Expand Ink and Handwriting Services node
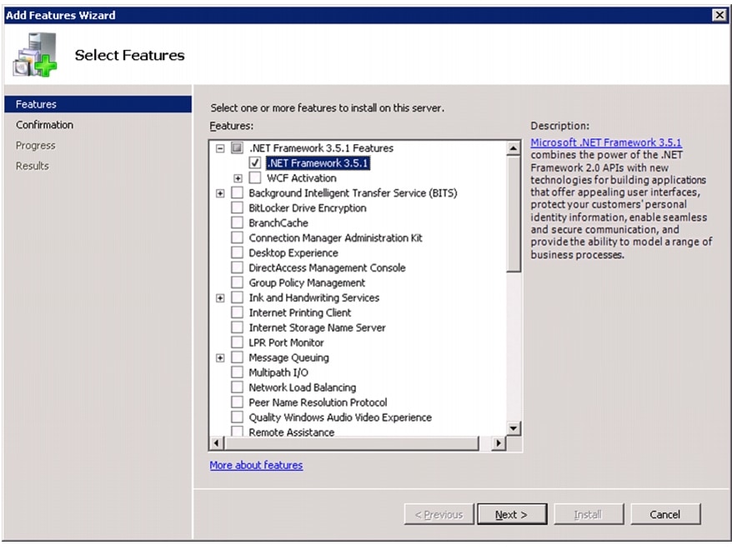The width and height of the screenshot is (732, 560). tap(220, 297)
